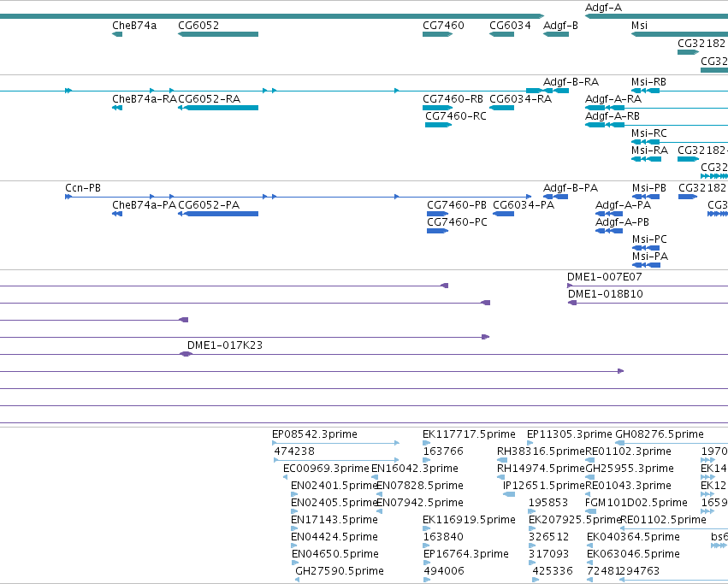Click the Msi-RC transcript label
The width and height of the screenshot is (728, 584).
tap(649, 133)
